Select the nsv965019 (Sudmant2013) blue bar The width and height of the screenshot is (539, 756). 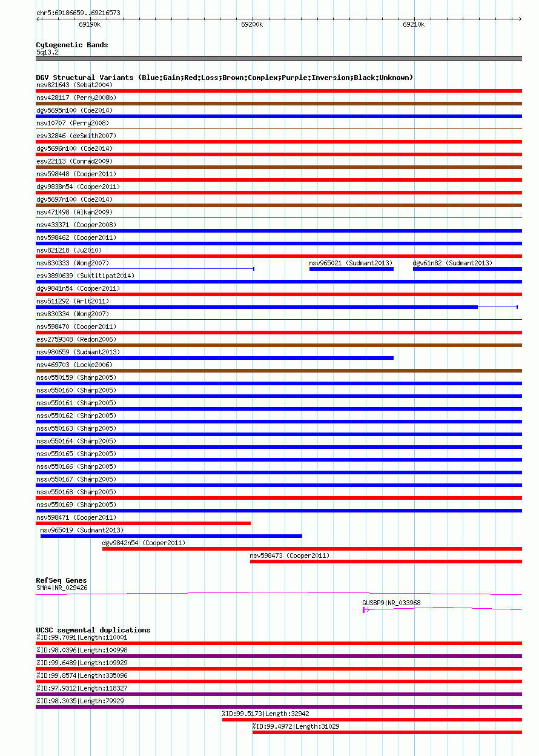171,536
